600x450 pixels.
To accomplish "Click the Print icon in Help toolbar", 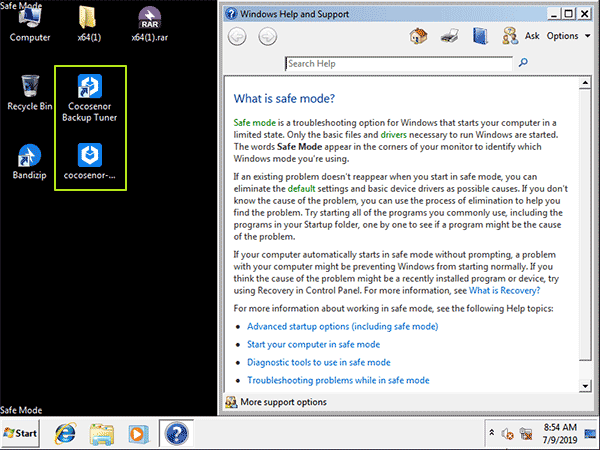I will pos(450,36).
